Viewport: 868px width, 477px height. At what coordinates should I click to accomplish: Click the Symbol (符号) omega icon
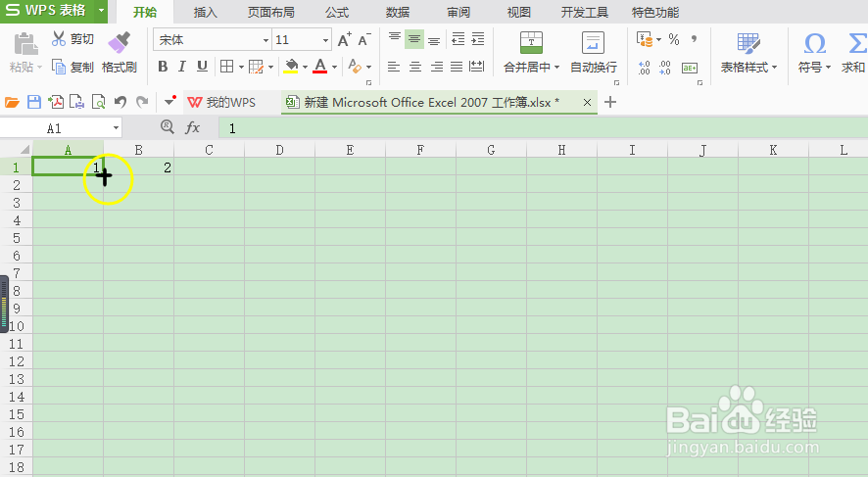(815, 43)
